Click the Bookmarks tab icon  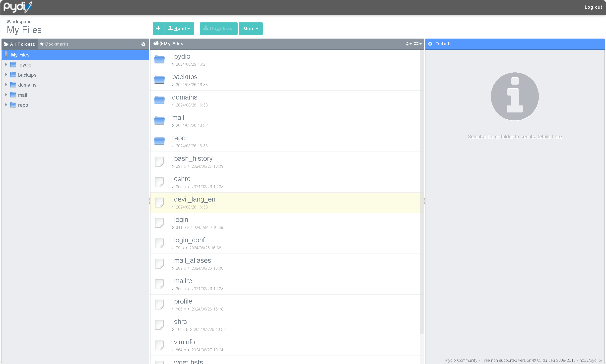[42, 44]
